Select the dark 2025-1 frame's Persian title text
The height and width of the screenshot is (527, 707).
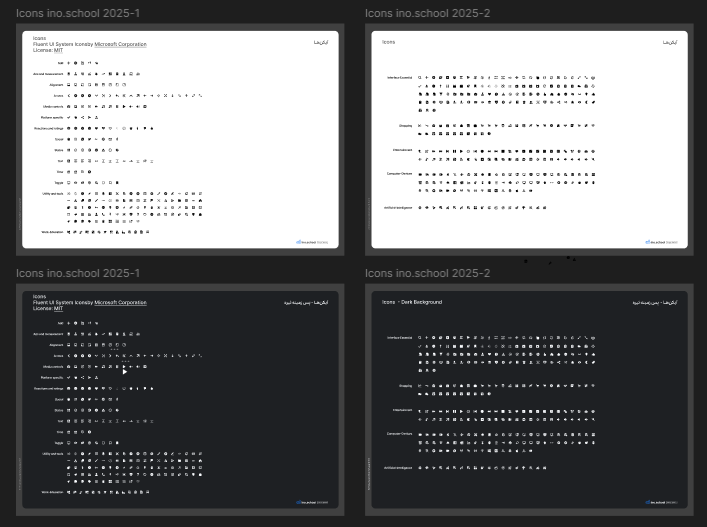(x=313, y=302)
